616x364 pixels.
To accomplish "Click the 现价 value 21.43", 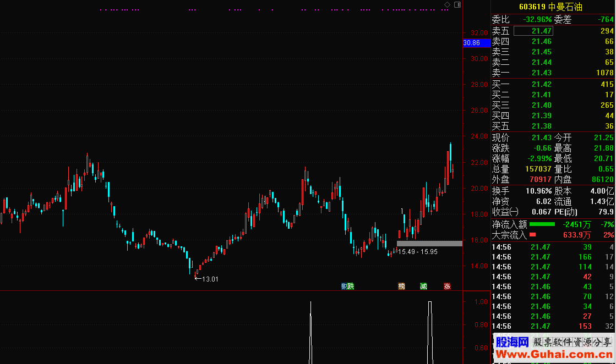I will pos(542,137).
